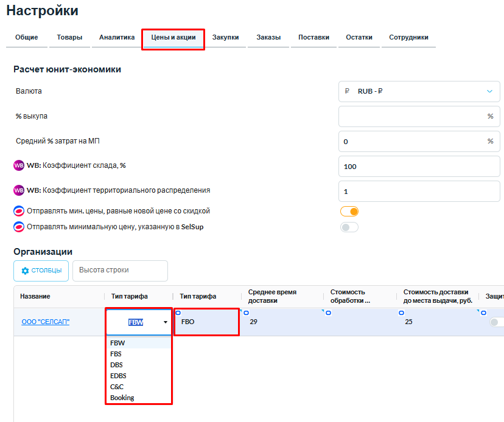Image resolution: width=504 pixels, height=422 pixels.
Task: Choose FBS from the tariff list
Action: [116, 354]
